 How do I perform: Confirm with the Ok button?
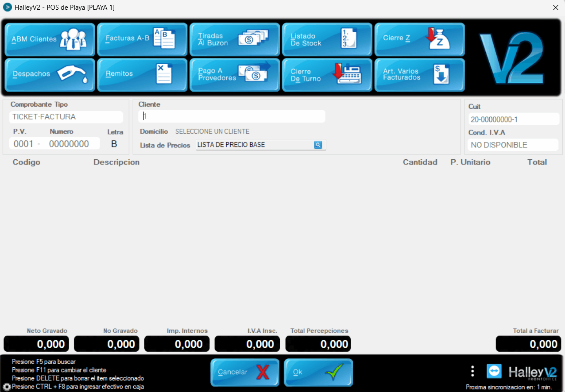[318, 372]
